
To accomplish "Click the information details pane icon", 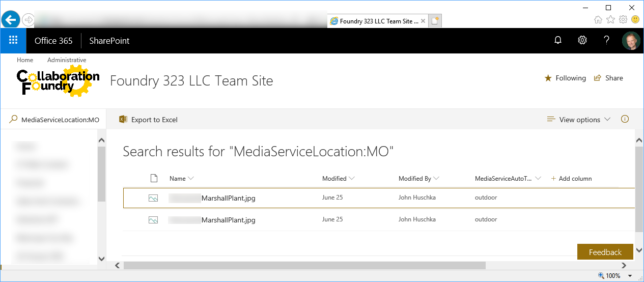I will (x=625, y=120).
